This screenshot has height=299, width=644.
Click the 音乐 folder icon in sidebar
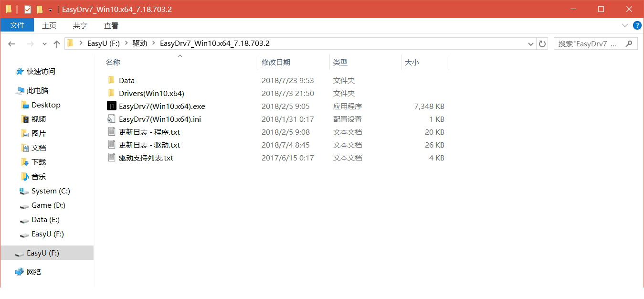coord(25,176)
